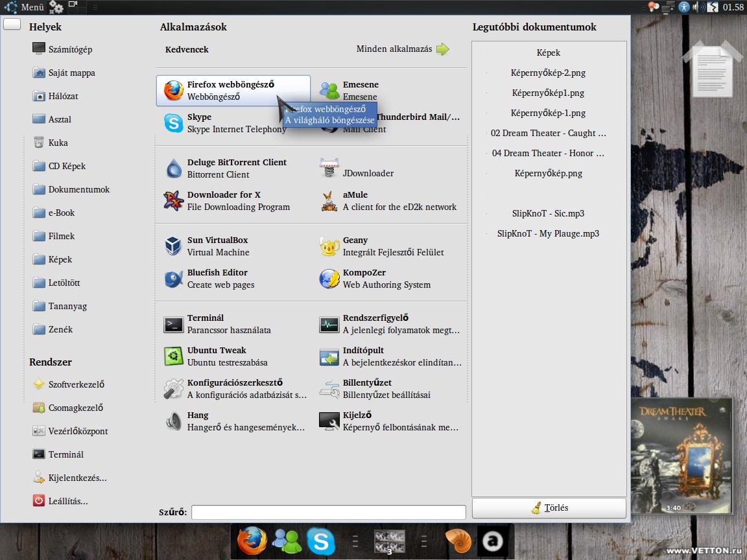The width and height of the screenshot is (747, 560).
Task: Open Kuka trash
Action: click(51, 143)
